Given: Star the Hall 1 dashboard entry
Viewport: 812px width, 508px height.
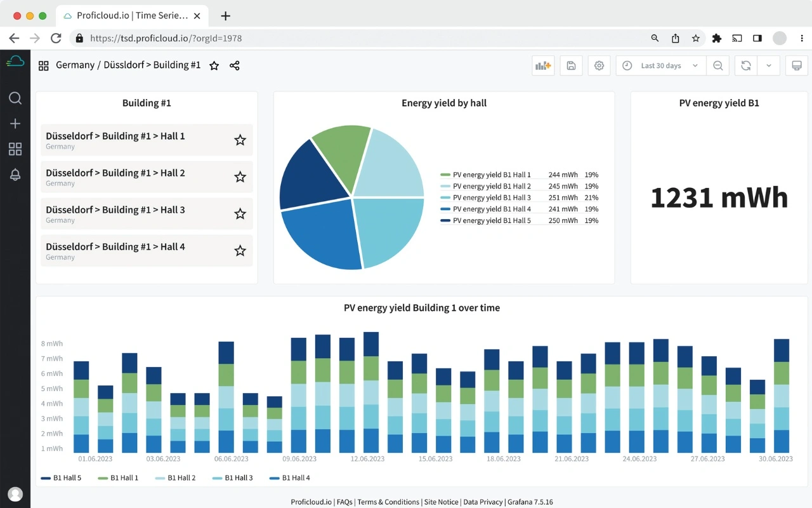Looking at the screenshot, I should pos(240,140).
